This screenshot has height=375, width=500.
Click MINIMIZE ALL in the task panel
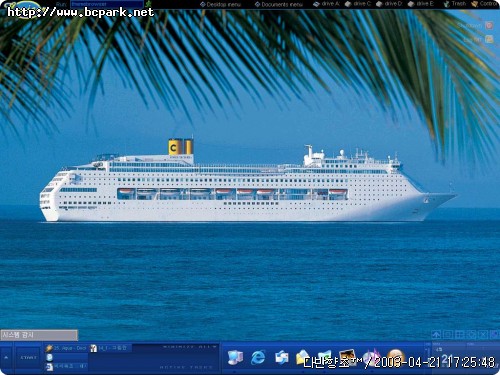[x=190, y=347]
